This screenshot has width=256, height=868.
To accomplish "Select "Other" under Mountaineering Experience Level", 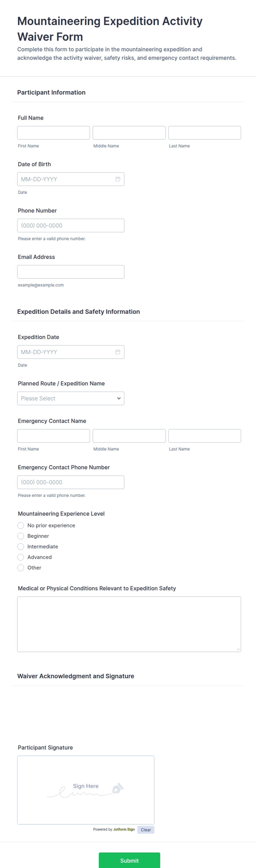I will click(x=21, y=568).
